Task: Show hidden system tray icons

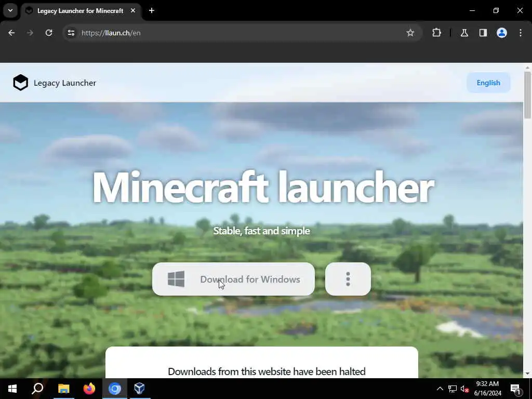Action: pyautogui.click(x=440, y=389)
